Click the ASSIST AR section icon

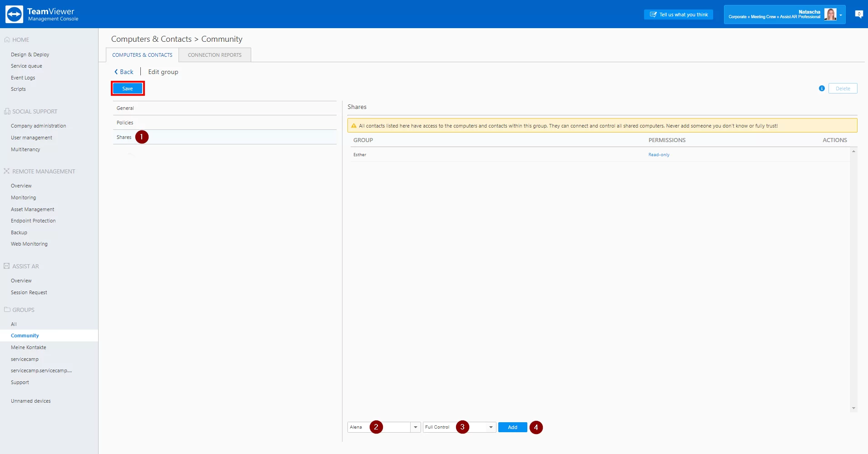[x=7, y=266]
